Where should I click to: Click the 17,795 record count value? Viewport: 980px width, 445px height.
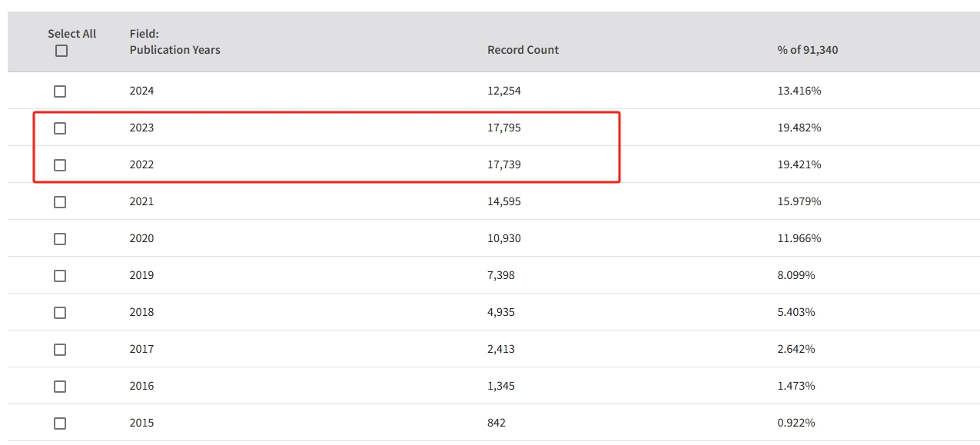503,128
